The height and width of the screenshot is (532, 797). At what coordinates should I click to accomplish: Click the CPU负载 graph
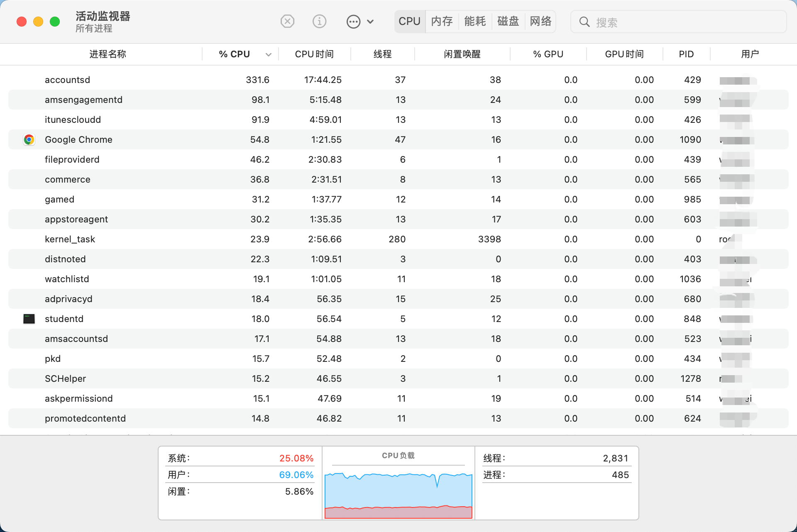coord(398,494)
